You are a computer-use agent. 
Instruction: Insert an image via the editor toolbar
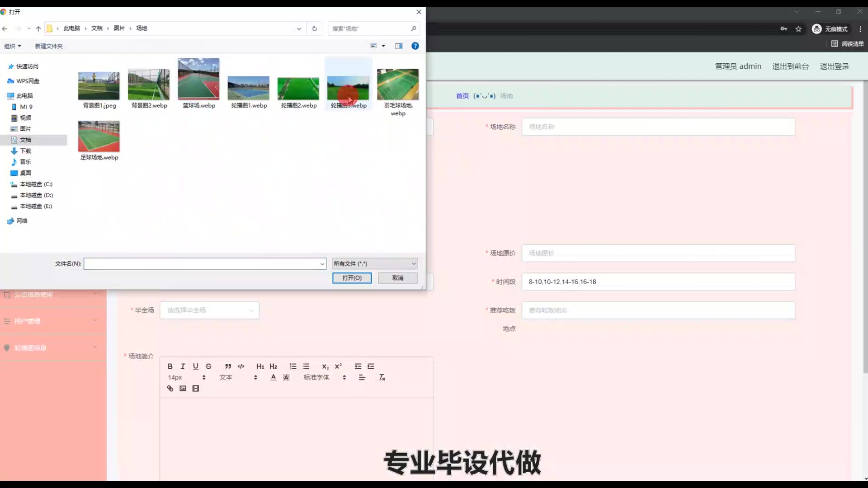(x=183, y=389)
